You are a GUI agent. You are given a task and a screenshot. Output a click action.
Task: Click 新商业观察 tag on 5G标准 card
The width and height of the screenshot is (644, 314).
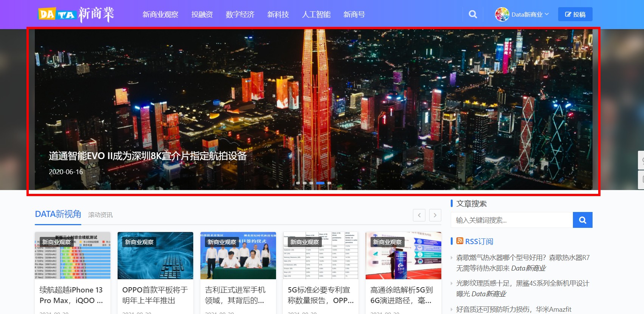[304, 242]
